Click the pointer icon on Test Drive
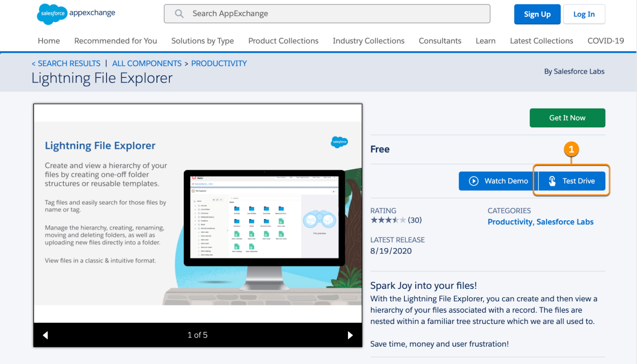 click(552, 181)
